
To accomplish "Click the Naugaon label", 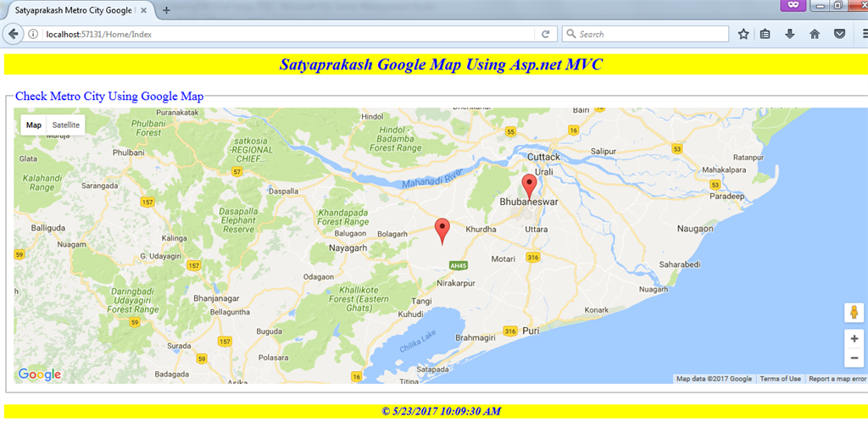I will [695, 228].
